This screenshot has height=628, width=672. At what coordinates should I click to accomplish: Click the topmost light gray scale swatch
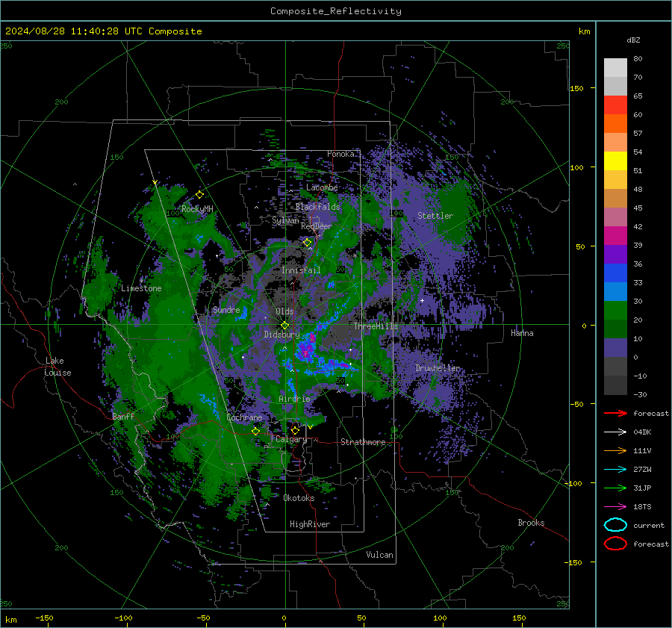(x=615, y=68)
